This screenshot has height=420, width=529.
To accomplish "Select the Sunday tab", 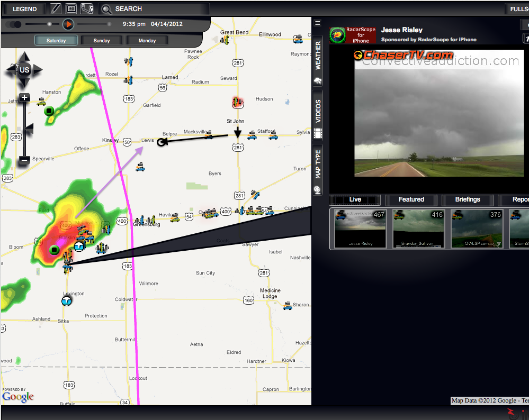I will click(x=102, y=40).
